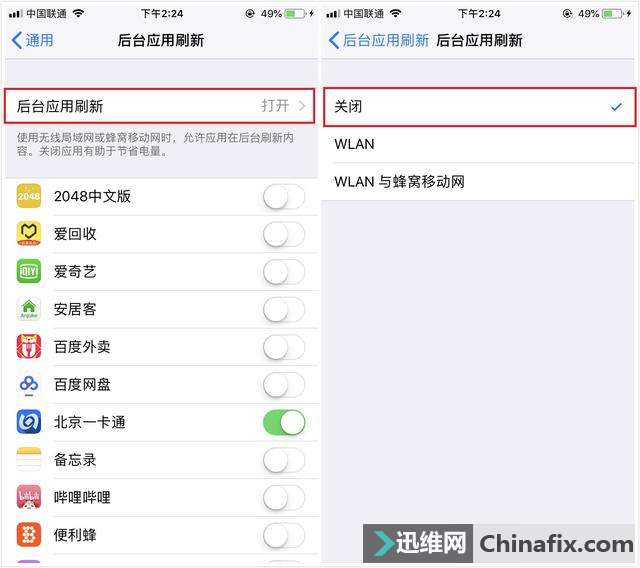Select the WLAN option

[480, 144]
